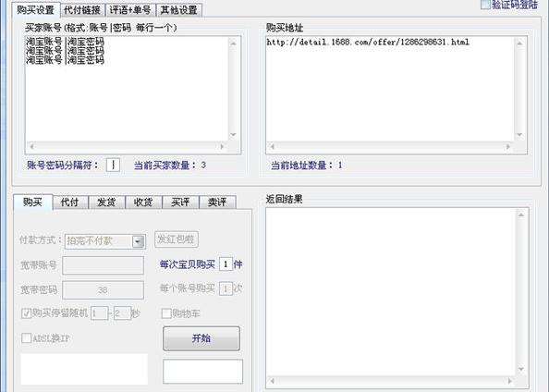Click the 发红包啦 button
The image size is (549, 392).
(177, 239)
